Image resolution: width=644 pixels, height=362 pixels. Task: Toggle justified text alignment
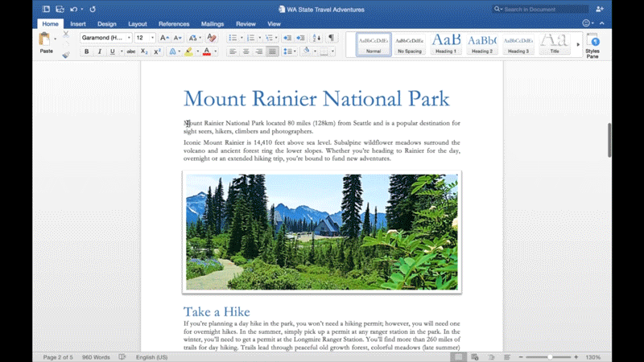(272, 51)
